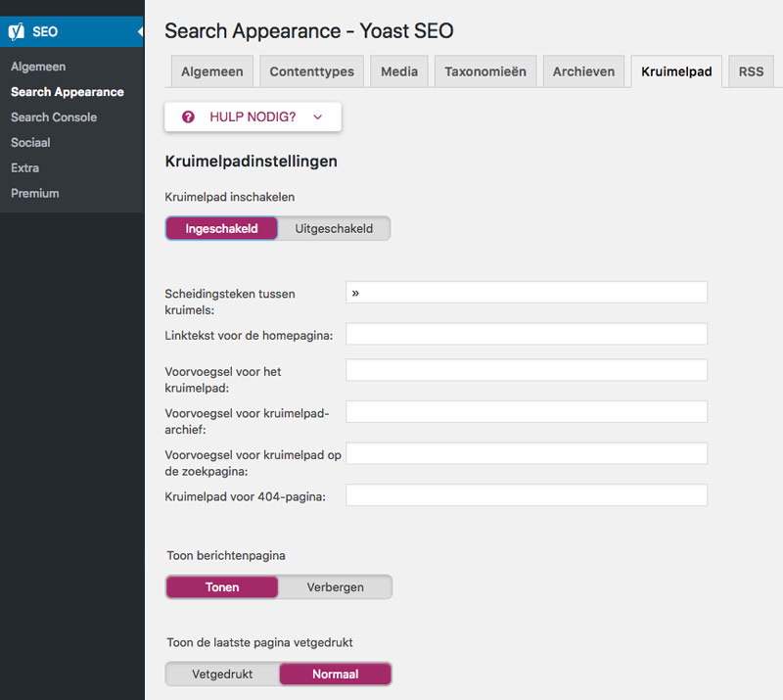The image size is (783, 700).
Task: Choose Tonen for berichtenpagina
Action: click(x=222, y=587)
